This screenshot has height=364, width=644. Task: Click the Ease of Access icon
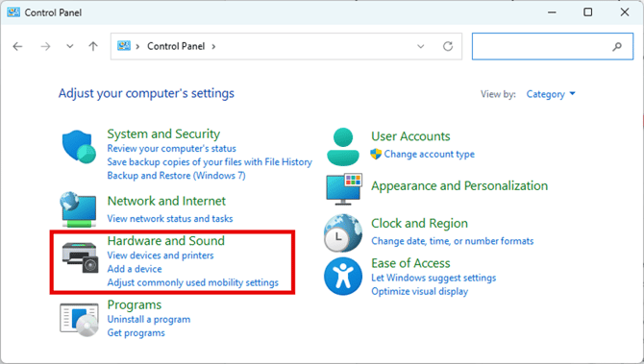pyautogui.click(x=343, y=277)
